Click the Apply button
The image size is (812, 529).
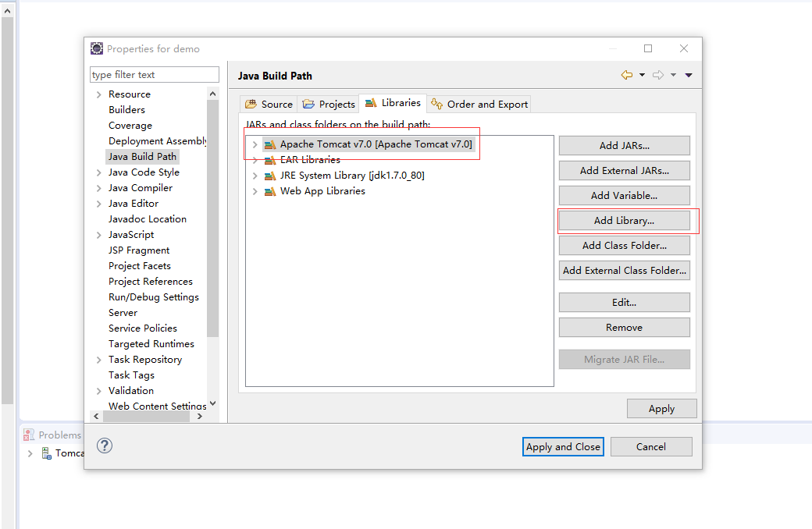point(662,408)
